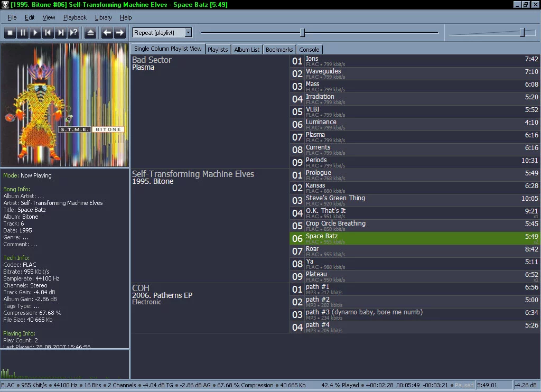The width and height of the screenshot is (541, 392).
Task: Open the Console tab
Action: tap(309, 50)
